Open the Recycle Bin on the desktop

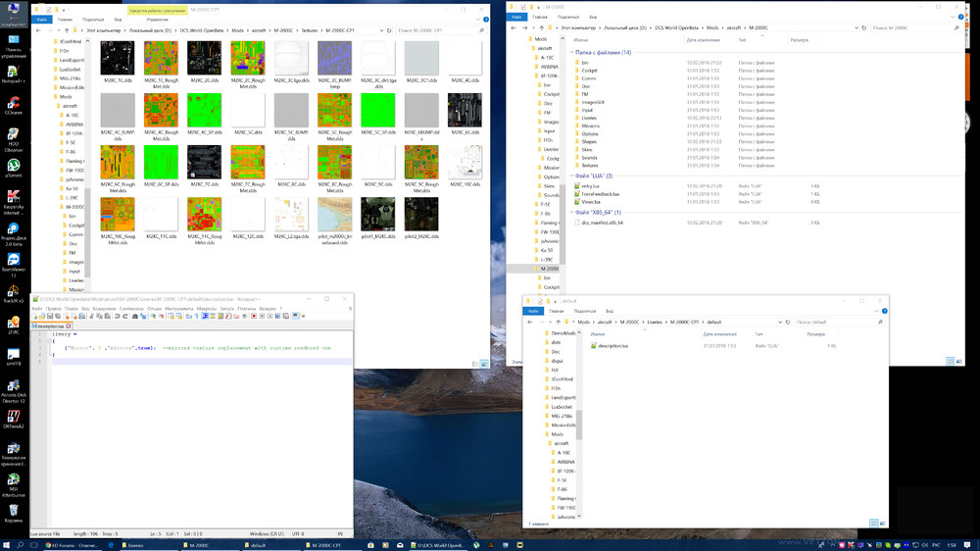[x=14, y=512]
